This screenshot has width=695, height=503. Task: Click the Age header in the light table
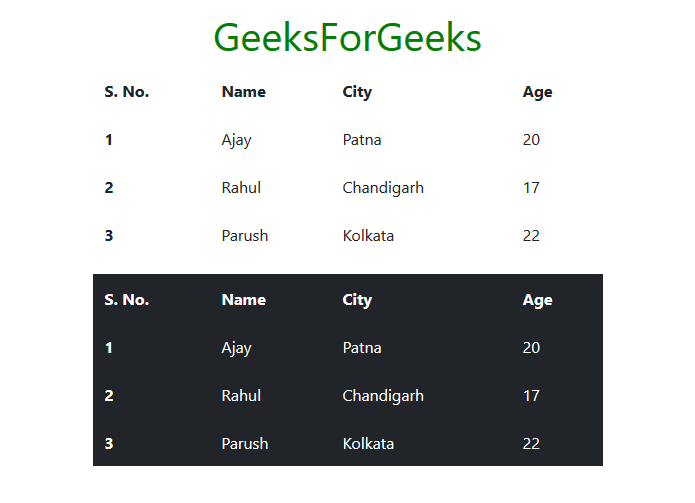click(537, 92)
